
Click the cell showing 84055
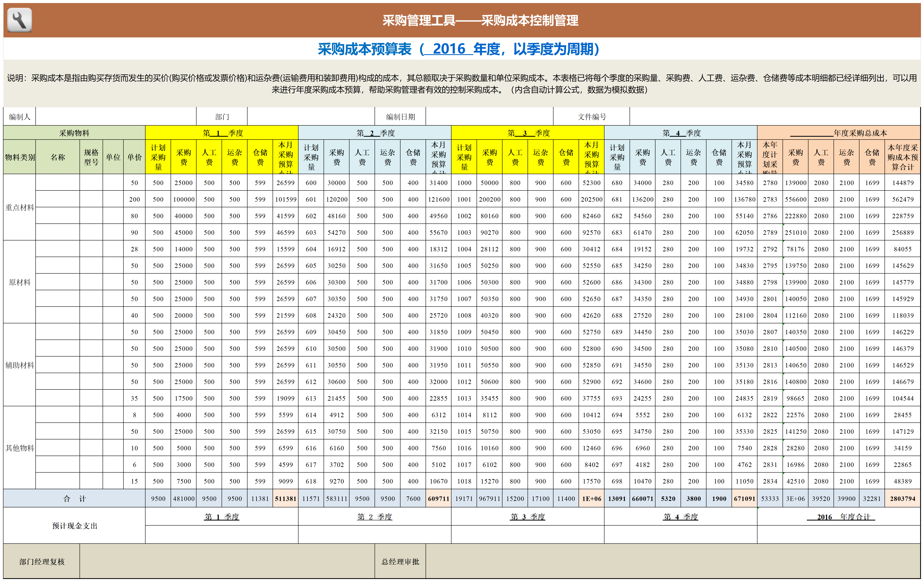[x=903, y=249]
